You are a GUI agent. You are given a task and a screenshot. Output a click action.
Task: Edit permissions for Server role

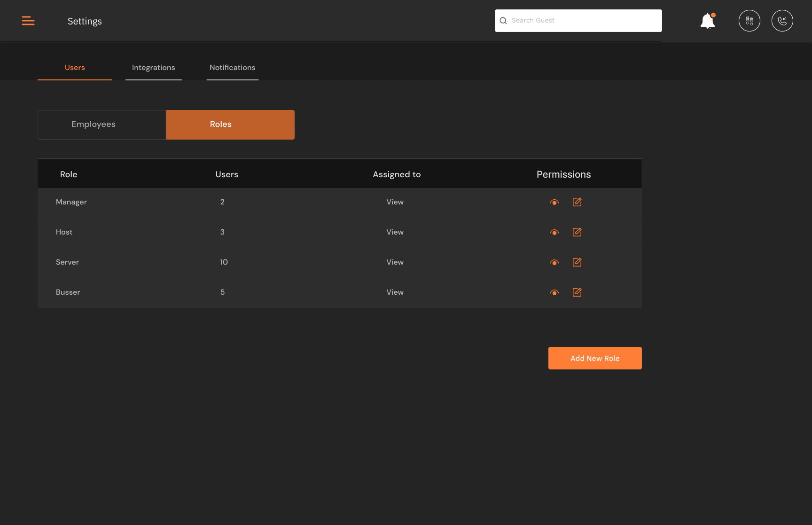pos(577,262)
